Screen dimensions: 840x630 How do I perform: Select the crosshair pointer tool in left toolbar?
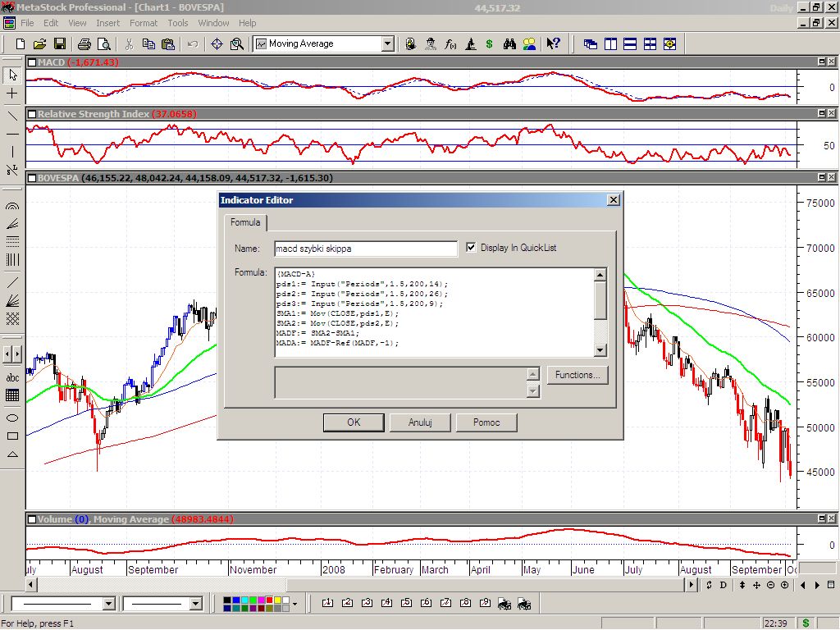pos(12,94)
